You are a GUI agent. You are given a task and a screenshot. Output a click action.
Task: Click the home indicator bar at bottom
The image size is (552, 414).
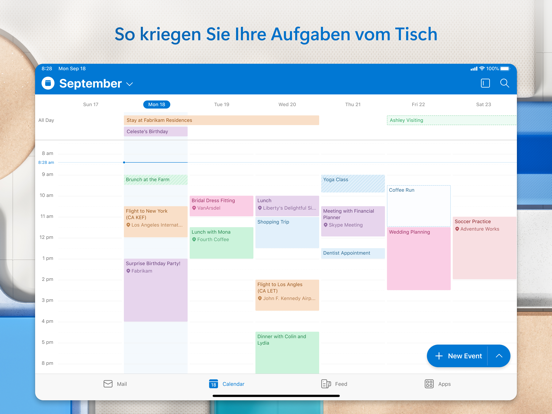tap(276, 396)
